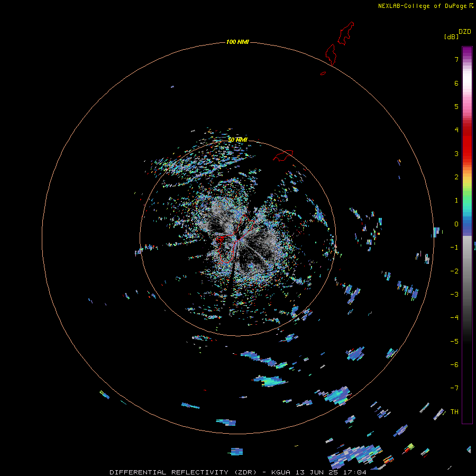476x476 pixels.
Task: Click the red Rota island outline near 50 NMI ring
Action: (x=283, y=155)
